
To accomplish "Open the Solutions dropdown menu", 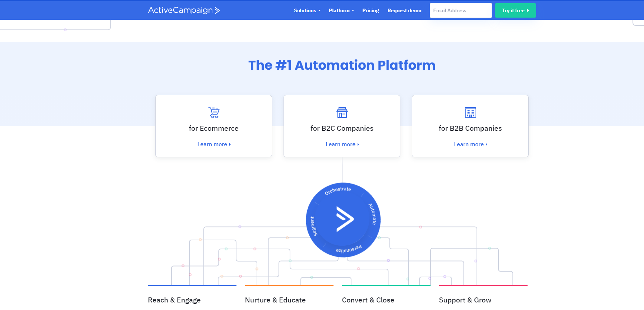I will pos(307,10).
